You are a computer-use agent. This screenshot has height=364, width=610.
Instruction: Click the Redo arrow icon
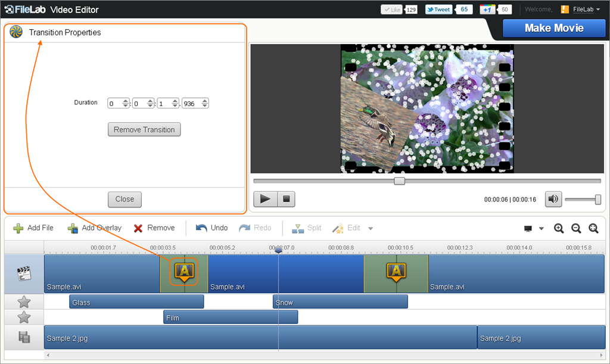pos(245,228)
